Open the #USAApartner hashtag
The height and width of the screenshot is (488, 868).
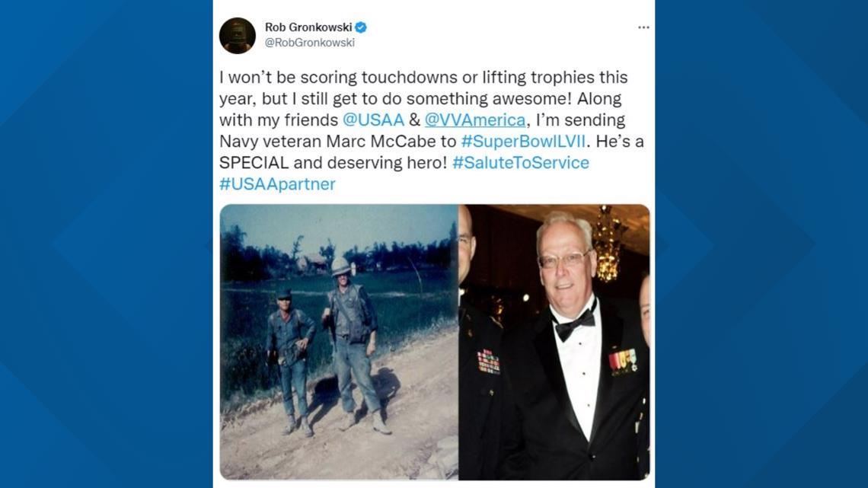(277, 183)
